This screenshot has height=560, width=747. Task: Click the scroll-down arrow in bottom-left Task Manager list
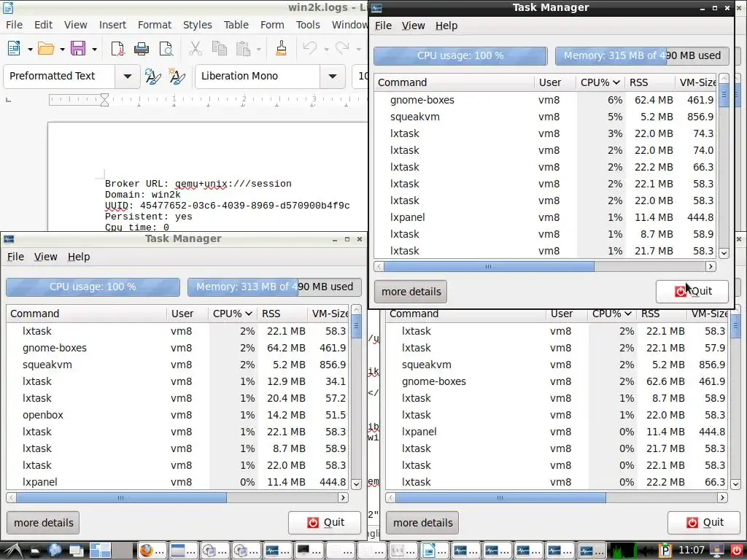[356, 484]
